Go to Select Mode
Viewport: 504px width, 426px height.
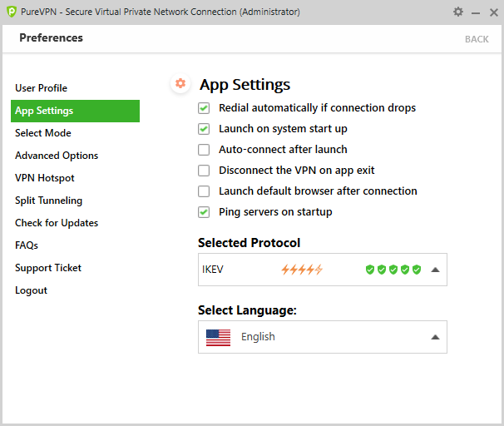pos(43,133)
